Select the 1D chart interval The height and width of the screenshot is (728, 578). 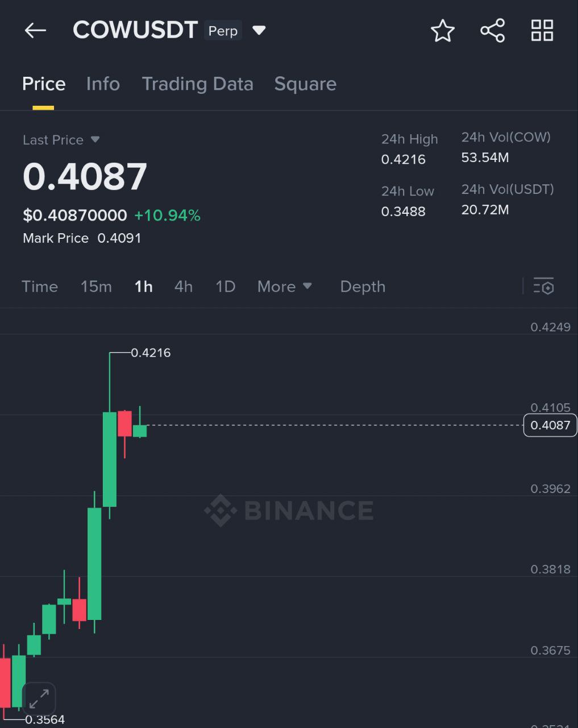(225, 287)
